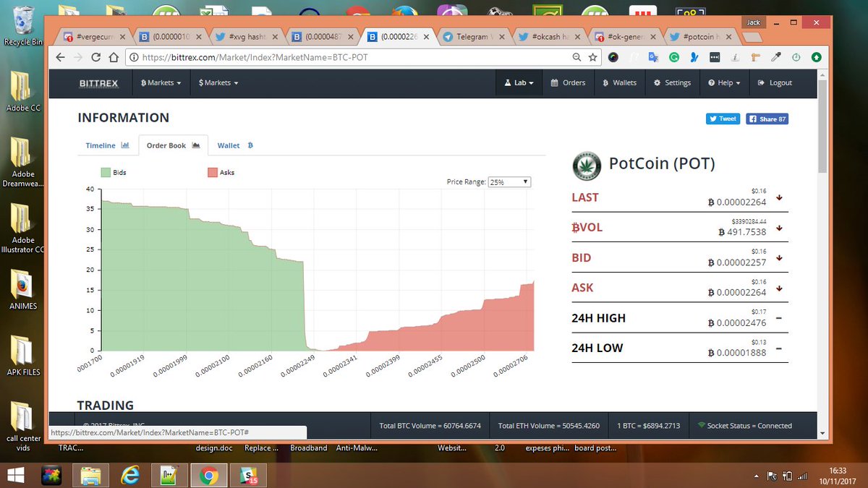This screenshot has width=868, height=488.
Task: Click the green up-arrow extension icon
Action: (817, 57)
